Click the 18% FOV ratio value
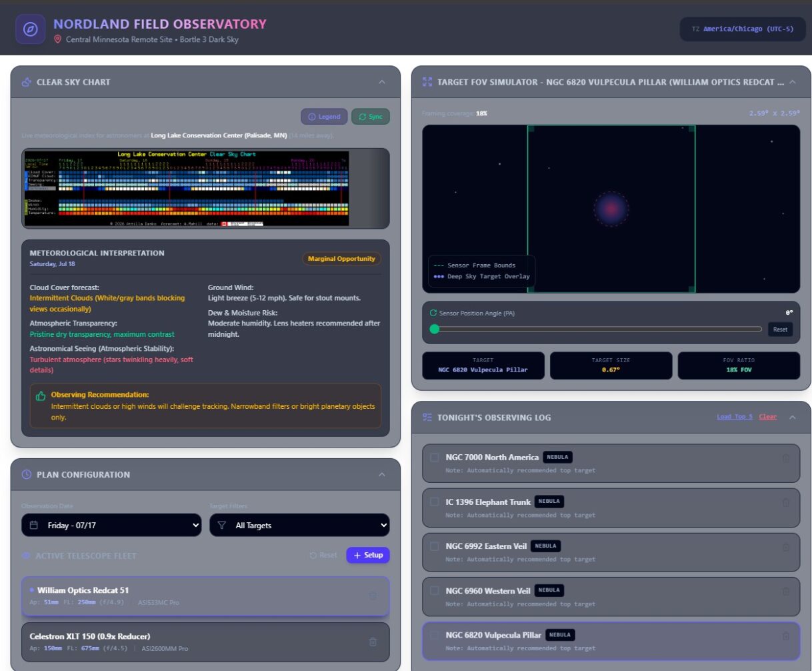 (739, 370)
